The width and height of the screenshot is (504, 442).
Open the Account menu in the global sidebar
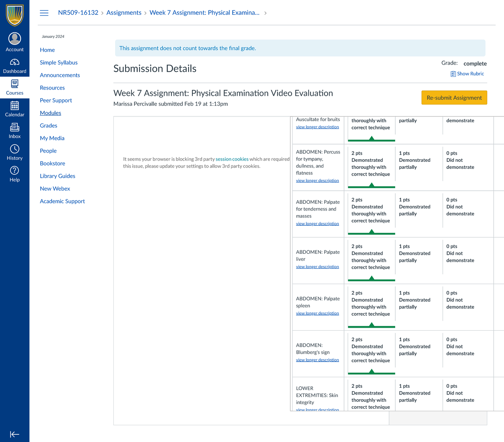(15, 42)
